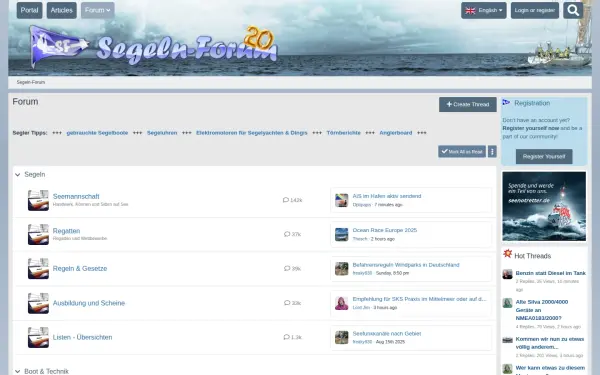The image size is (600, 375).
Task: Click the Registration flag icon
Action: (x=506, y=102)
